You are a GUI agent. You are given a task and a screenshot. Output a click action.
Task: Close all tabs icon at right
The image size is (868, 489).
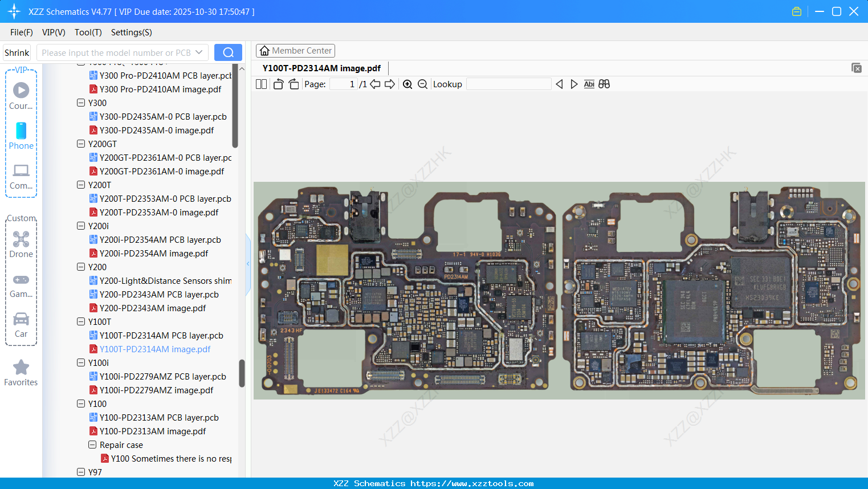click(x=857, y=68)
